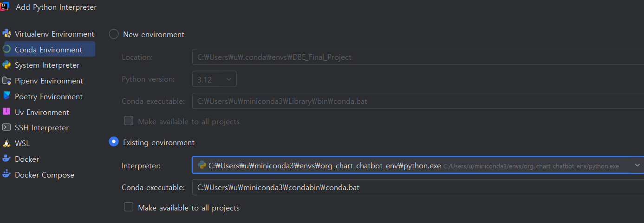Click the Python icon in Interpreter field
644x223 pixels.
pos(202,165)
